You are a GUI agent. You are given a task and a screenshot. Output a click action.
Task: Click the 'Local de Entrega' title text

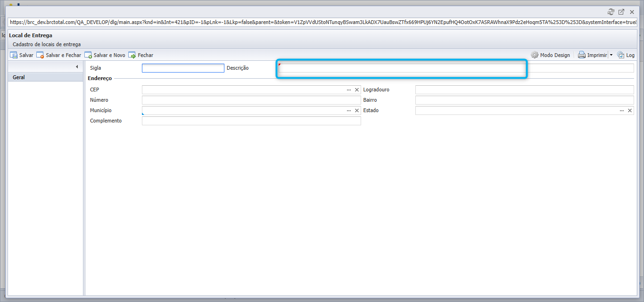point(31,35)
